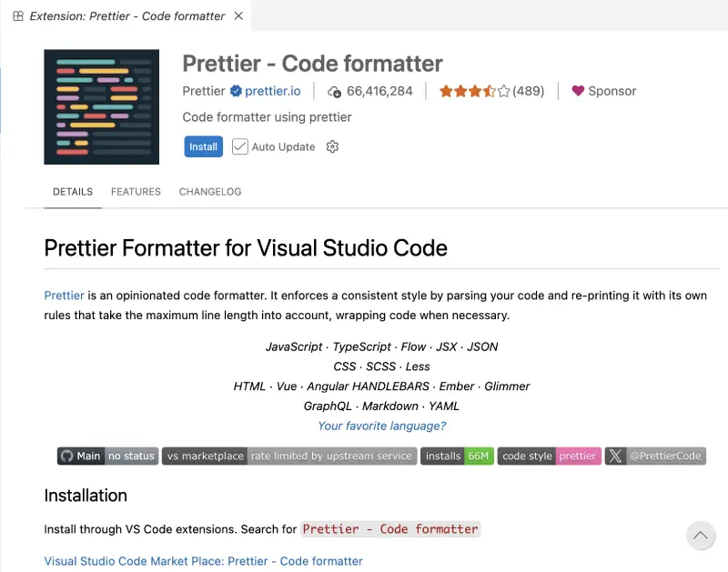
Task: Sponsor the extension via the heart icon
Action: [x=579, y=91]
